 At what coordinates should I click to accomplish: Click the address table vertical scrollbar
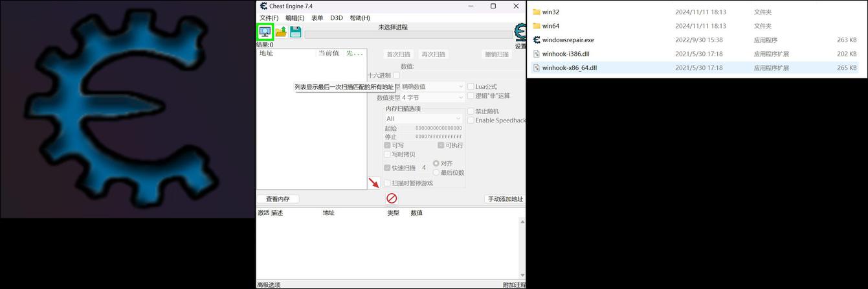coord(522,249)
